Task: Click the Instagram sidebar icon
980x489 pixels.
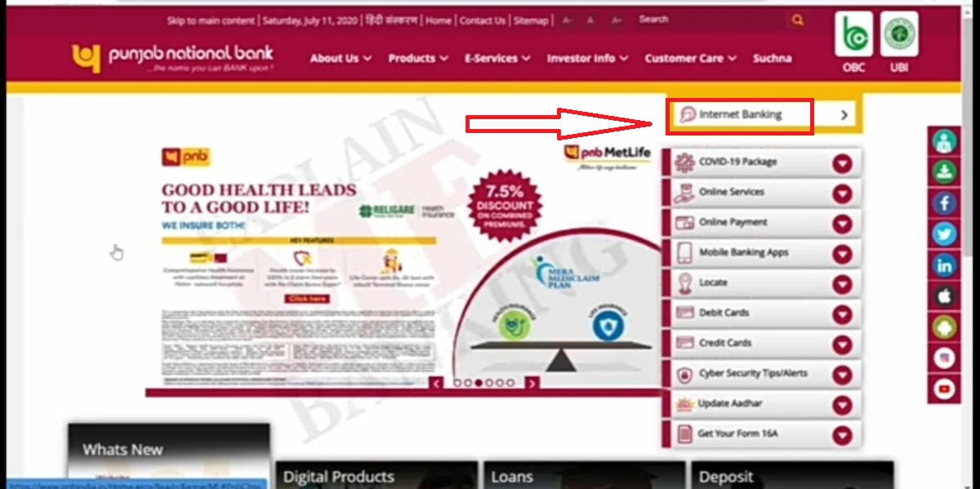Action: (x=945, y=358)
